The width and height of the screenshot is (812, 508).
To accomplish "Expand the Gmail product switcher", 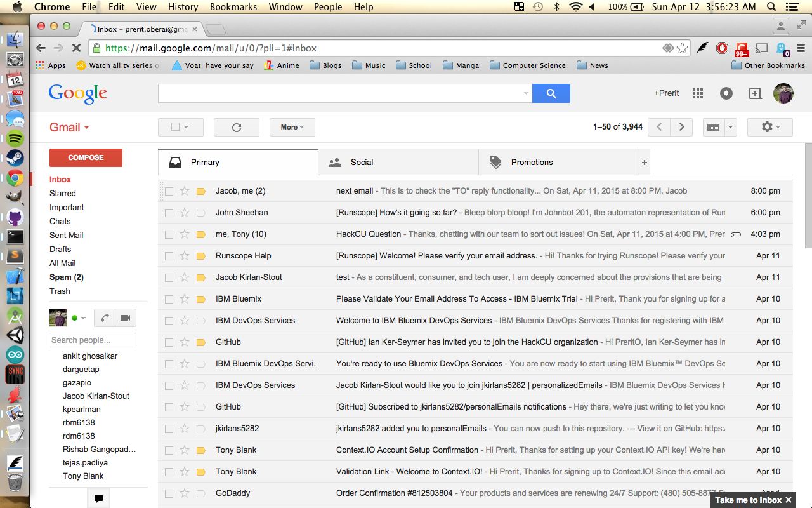I will pyautogui.click(x=69, y=127).
